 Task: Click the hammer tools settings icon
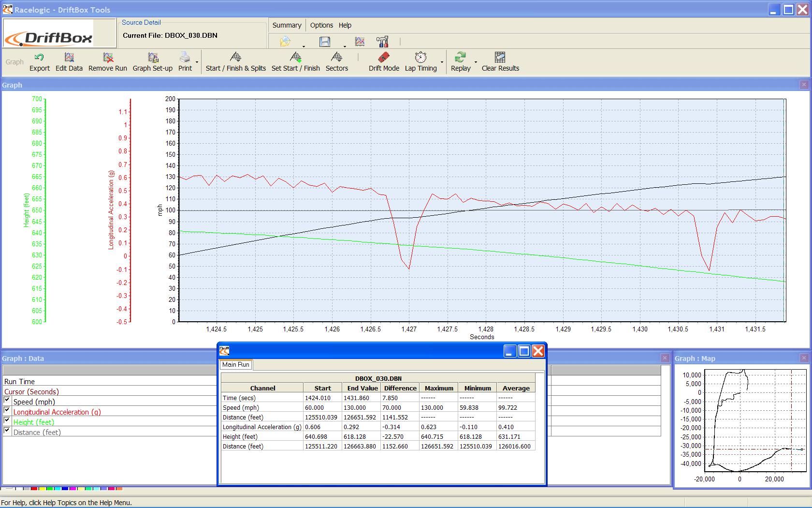click(x=382, y=42)
